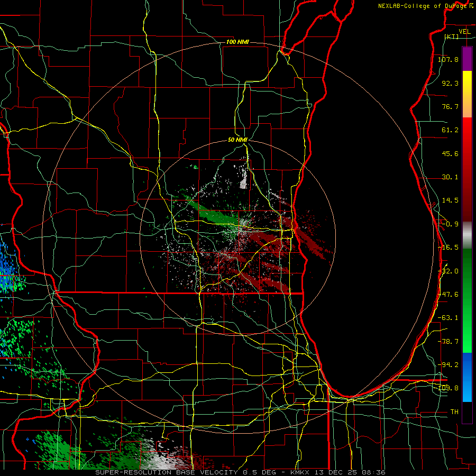Select the 92.3 velocity scale value
Viewport: 476px width, 476px height.
coord(450,83)
